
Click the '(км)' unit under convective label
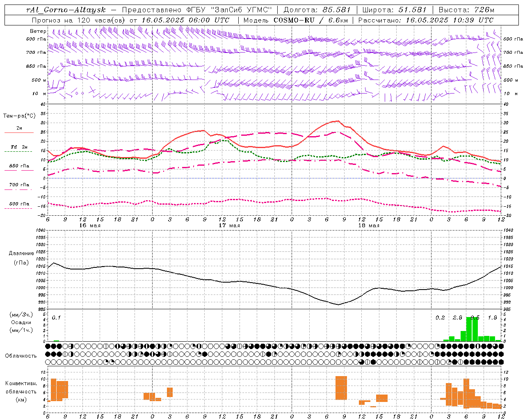coord(21,399)
